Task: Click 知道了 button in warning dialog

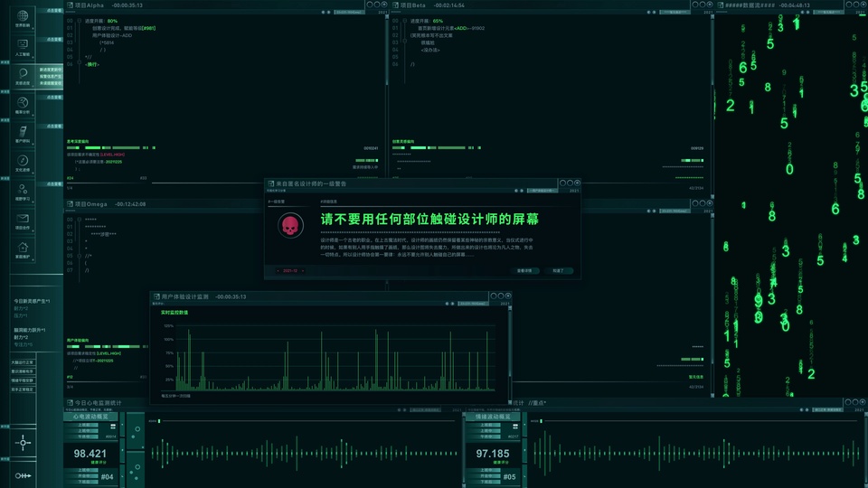Action: pos(559,270)
